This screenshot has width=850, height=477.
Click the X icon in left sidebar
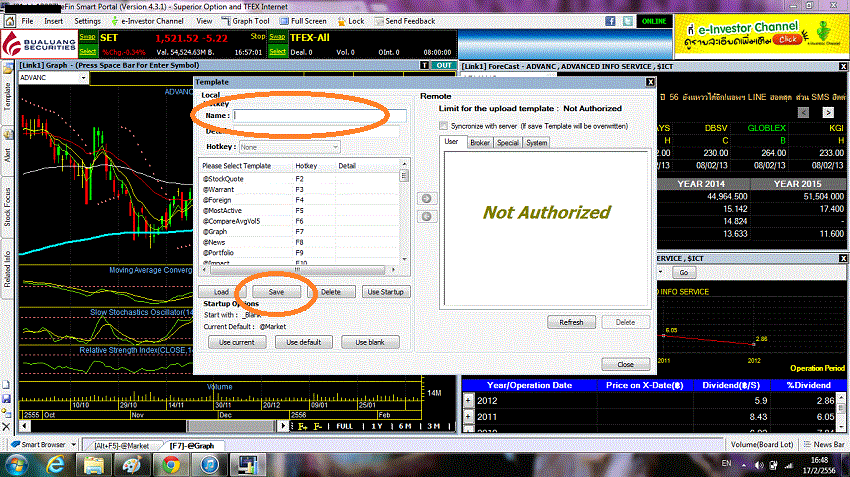point(7,427)
